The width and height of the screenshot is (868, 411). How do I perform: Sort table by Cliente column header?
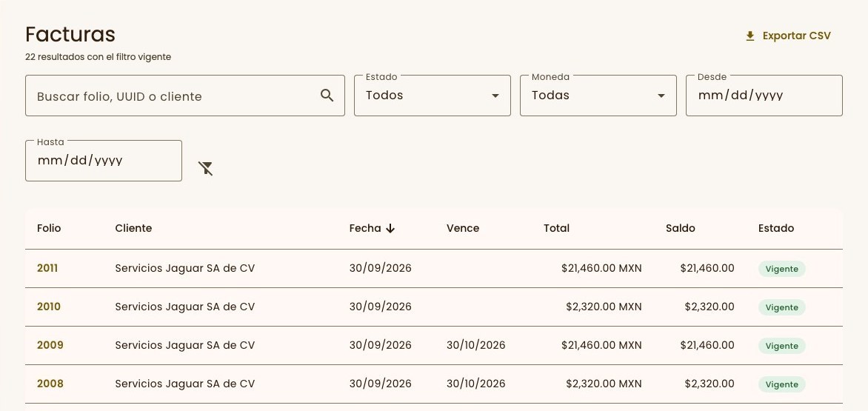(x=133, y=228)
